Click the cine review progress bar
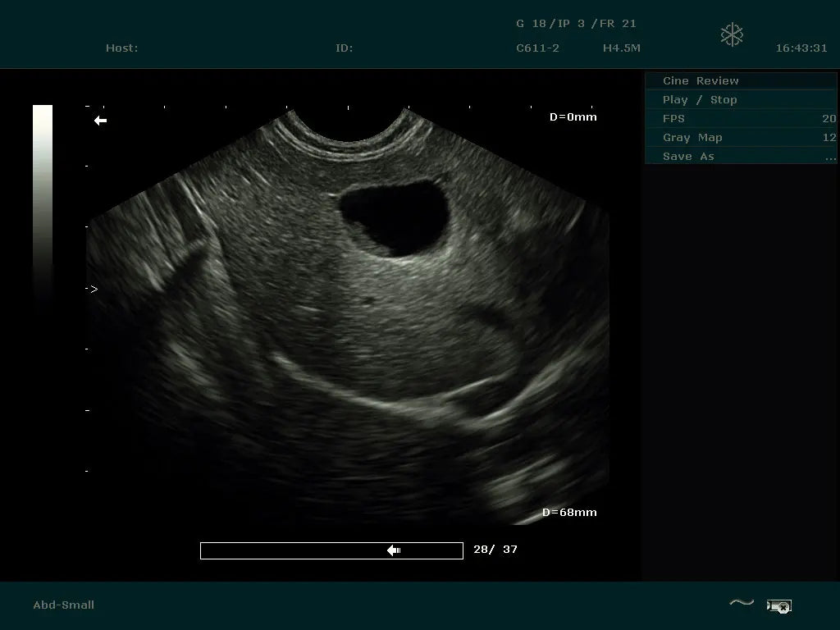Image resolution: width=840 pixels, height=630 pixels. pyautogui.click(x=331, y=550)
